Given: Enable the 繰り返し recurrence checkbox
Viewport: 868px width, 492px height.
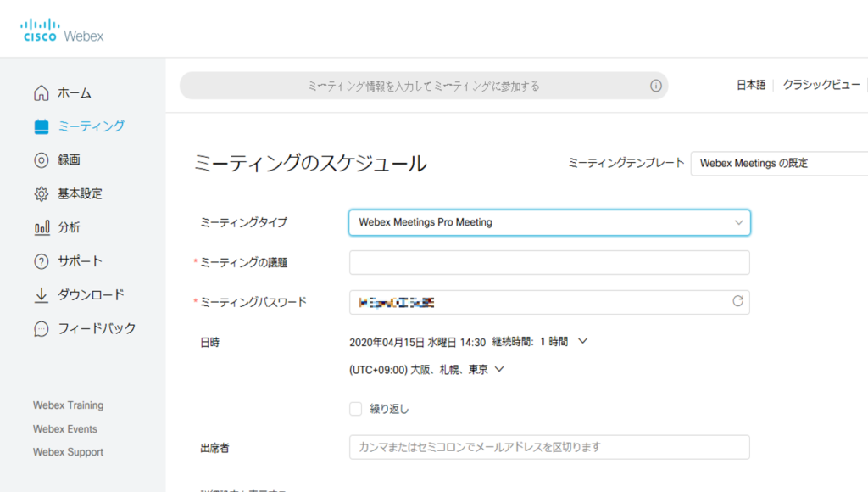Looking at the screenshot, I should [x=355, y=409].
